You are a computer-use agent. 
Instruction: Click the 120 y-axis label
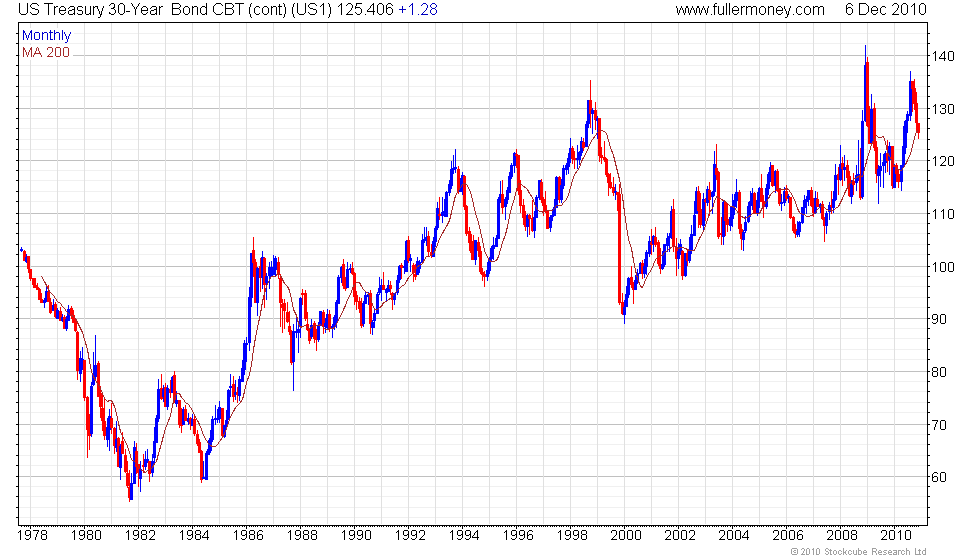[942, 161]
